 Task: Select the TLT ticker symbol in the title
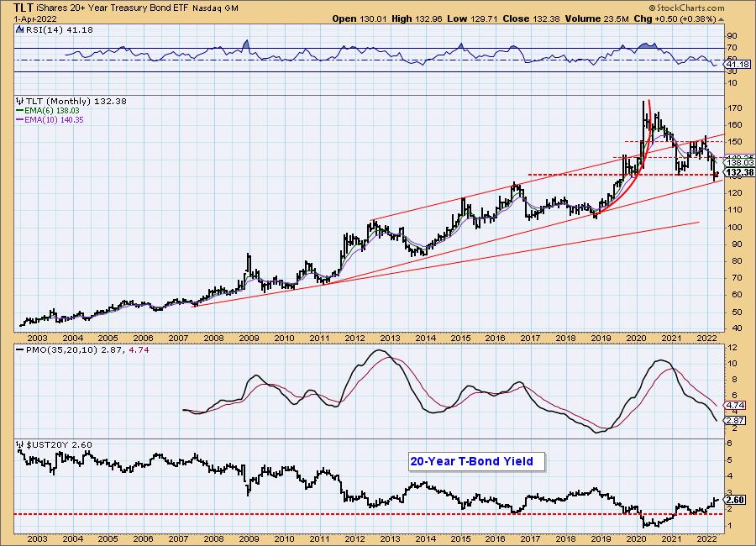(24, 8)
